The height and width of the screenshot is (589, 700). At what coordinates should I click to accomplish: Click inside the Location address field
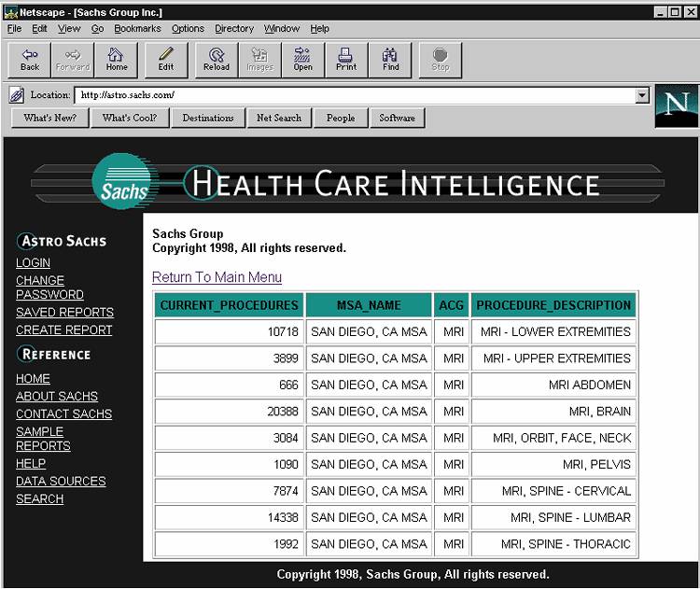353,95
